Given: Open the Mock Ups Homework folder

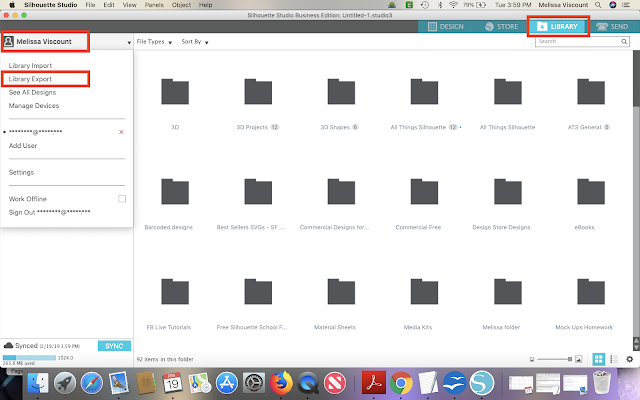Looking at the screenshot, I should pyautogui.click(x=591, y=291).
